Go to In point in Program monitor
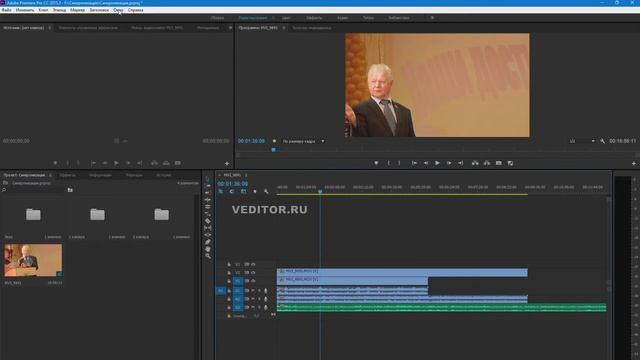Screen dimensions: 640x360 [414, 163]
